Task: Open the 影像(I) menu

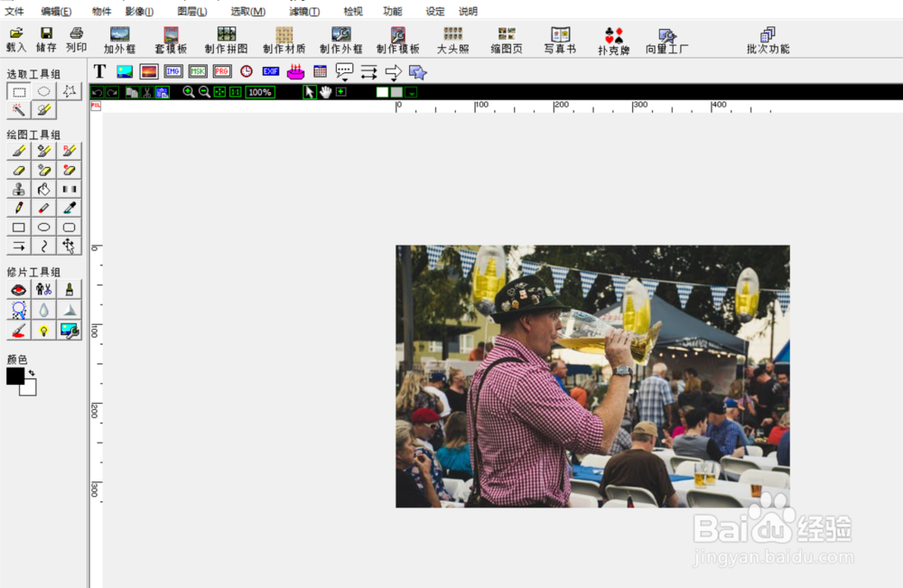Action: tap(139, 11)
